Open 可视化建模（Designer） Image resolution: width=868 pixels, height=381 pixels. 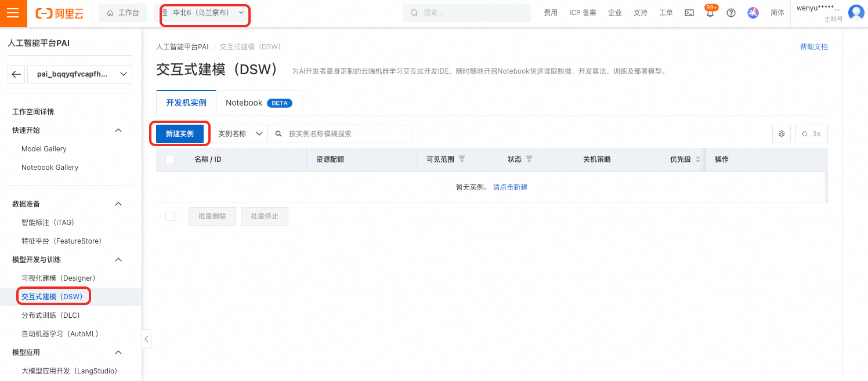59,278
